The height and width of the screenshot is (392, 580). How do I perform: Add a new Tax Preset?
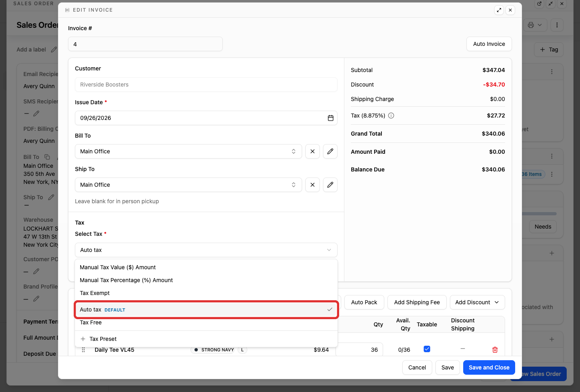206,339
